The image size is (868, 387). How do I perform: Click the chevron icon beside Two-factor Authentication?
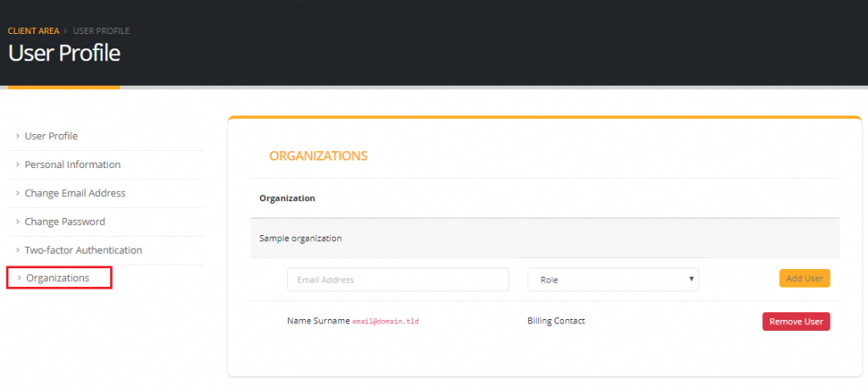point(18,250)
